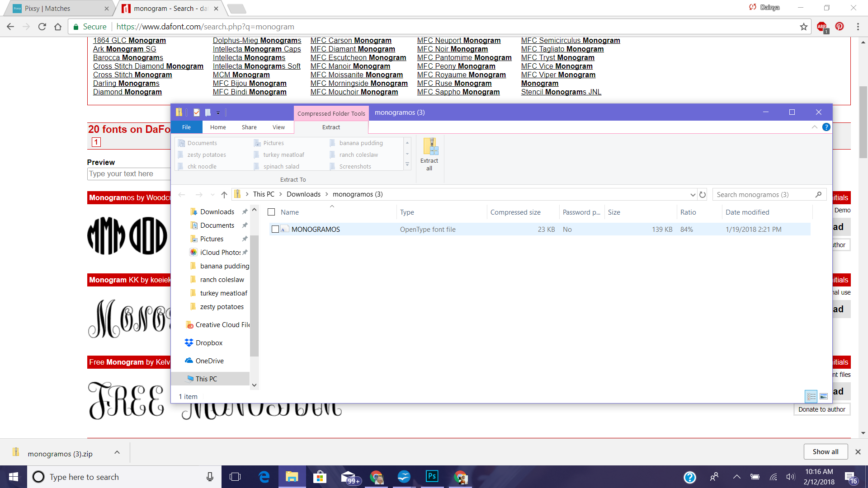Click the Chrome address bar URL
The image size is (868, 488).
pos(205,27)
